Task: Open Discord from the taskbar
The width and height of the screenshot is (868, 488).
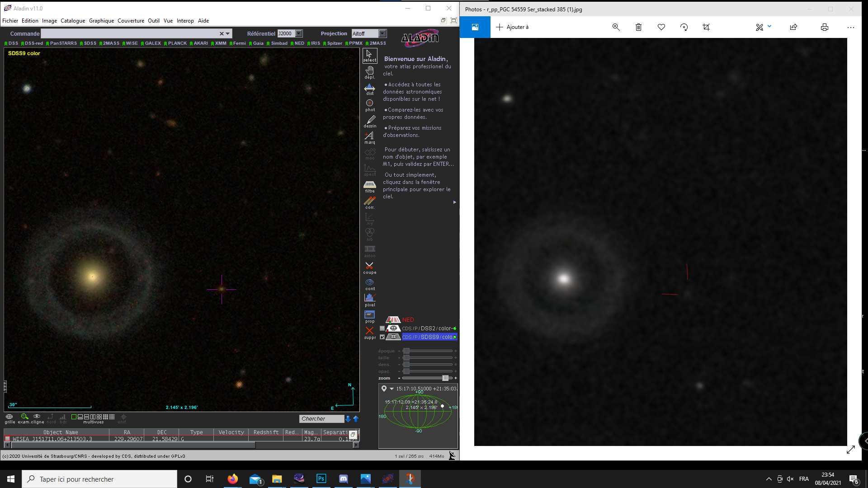Action: point(343,479)
